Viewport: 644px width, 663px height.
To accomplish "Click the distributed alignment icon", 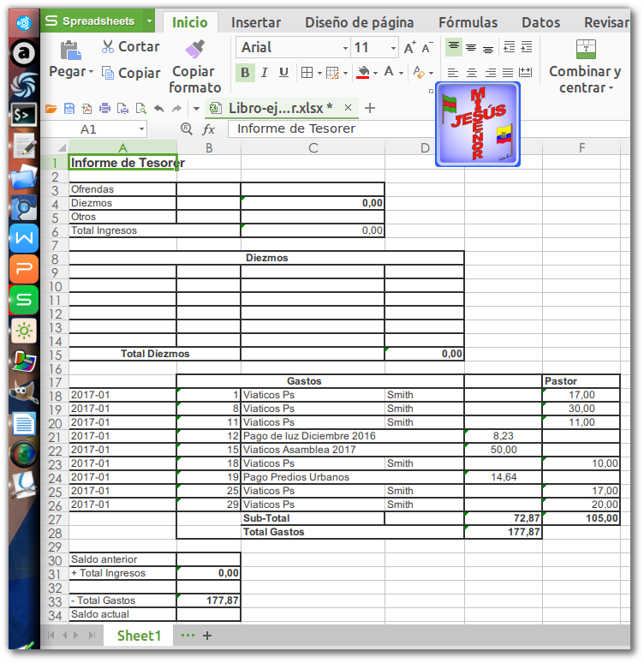I will click(x=526, y=73).
